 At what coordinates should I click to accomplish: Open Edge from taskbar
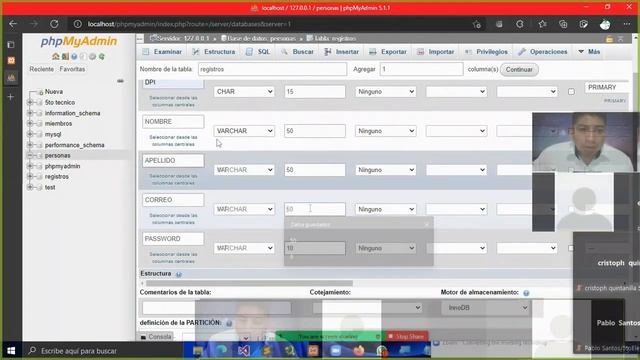point(222,350)
